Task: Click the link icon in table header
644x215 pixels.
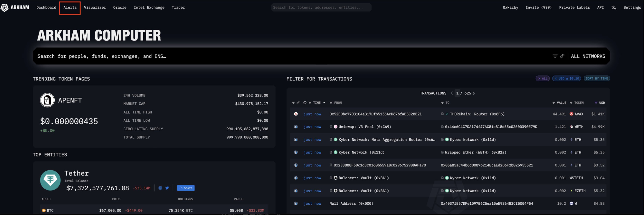Action: click(x=298, y=103)
